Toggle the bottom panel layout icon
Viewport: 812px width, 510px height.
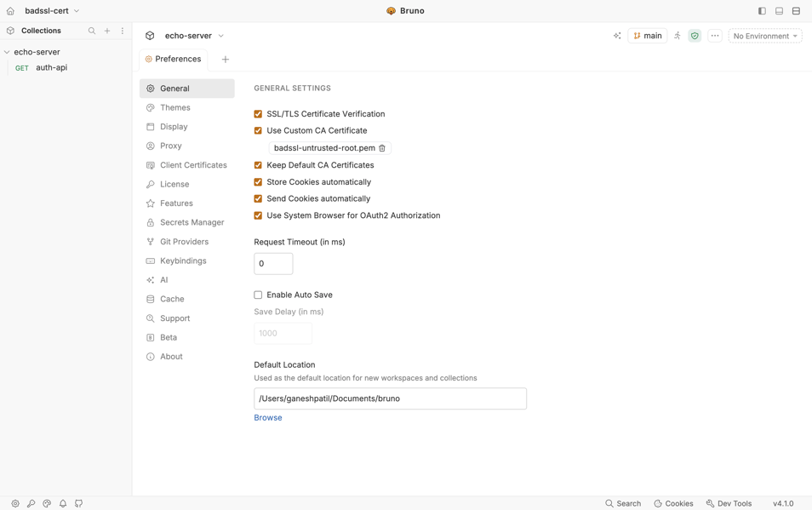[x=779, y=11]
